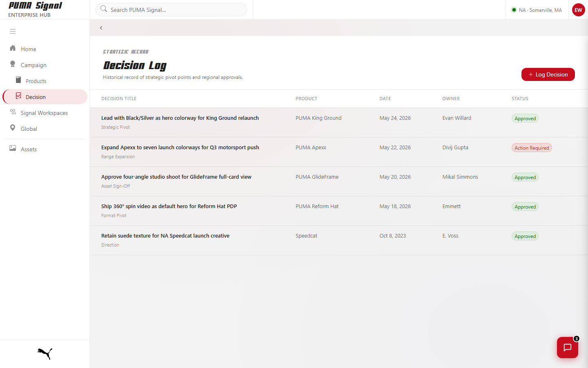The height and width of the screenshot is (368, 588).
Task: Open the EW user avatar
Action: pyautogui.click(x=579, y=10)
